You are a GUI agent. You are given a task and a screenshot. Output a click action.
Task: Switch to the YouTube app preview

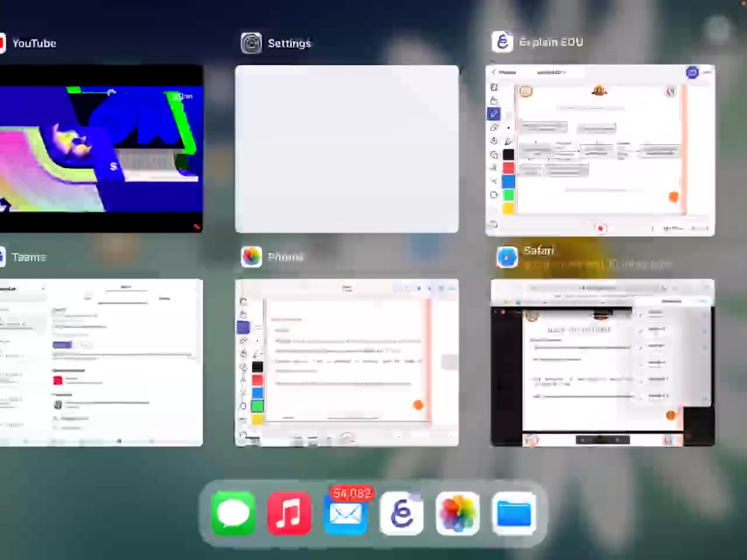(x=100, y=149)
